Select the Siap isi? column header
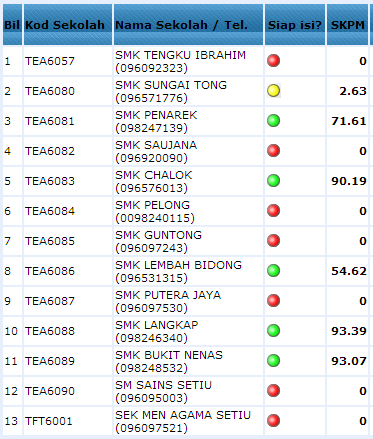Screen dimensions: 373x439 295,25
